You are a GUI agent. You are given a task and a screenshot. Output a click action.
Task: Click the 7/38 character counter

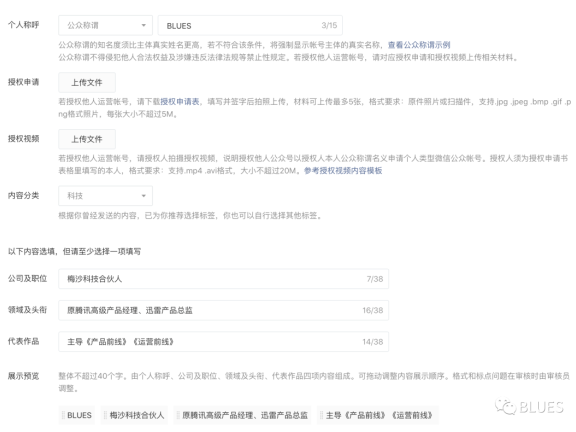click(375, 279)
